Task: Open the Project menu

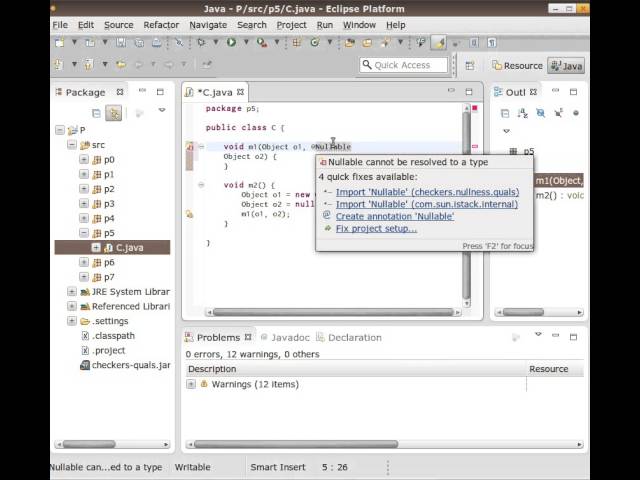Action: pyautogui.click(x=291, y=25)
